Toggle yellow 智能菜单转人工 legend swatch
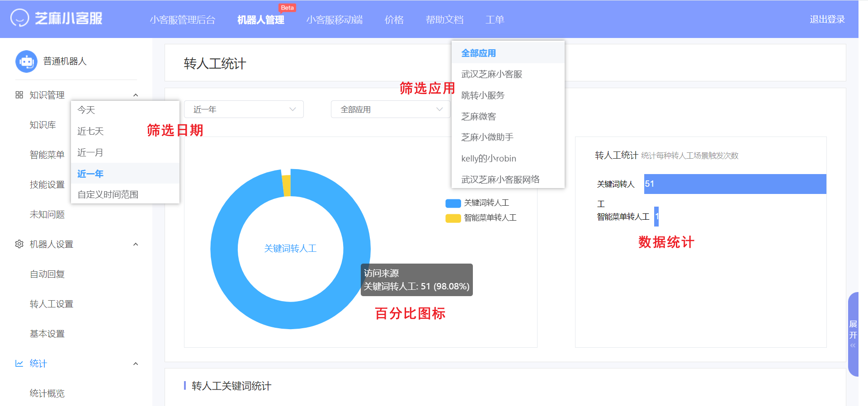The width and height of the screenshot is (868, 406). 453,218
